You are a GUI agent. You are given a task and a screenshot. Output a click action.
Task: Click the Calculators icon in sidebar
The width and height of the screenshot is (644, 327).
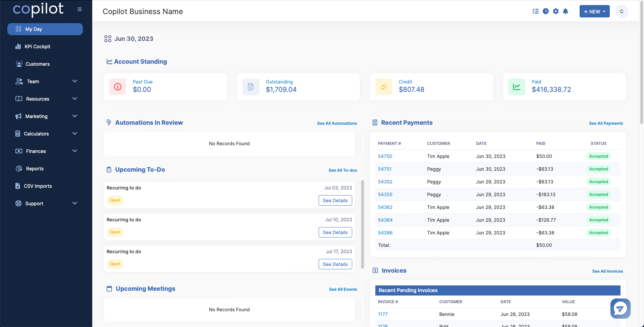pos(18,133)
